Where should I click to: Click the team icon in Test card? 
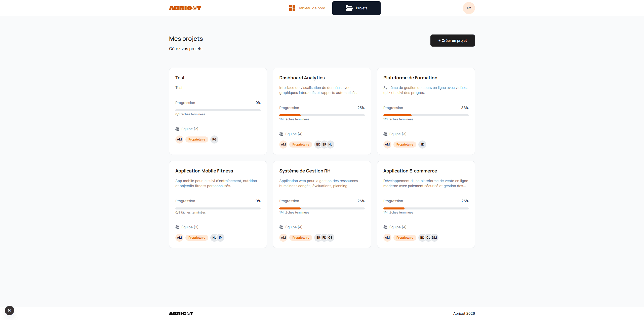pos(177,129)
